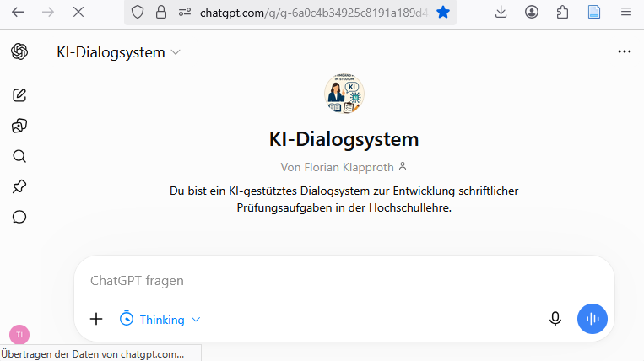
Task: Go forward with the browser forward arrow
Action: (48, 13)
